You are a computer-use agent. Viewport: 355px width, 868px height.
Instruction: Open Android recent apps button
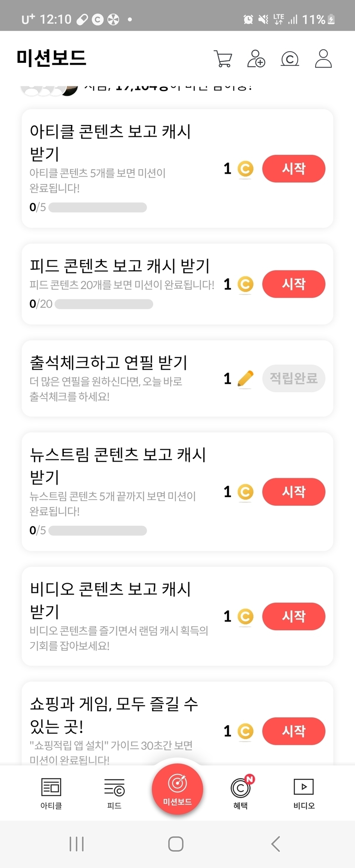coord(77,844)
